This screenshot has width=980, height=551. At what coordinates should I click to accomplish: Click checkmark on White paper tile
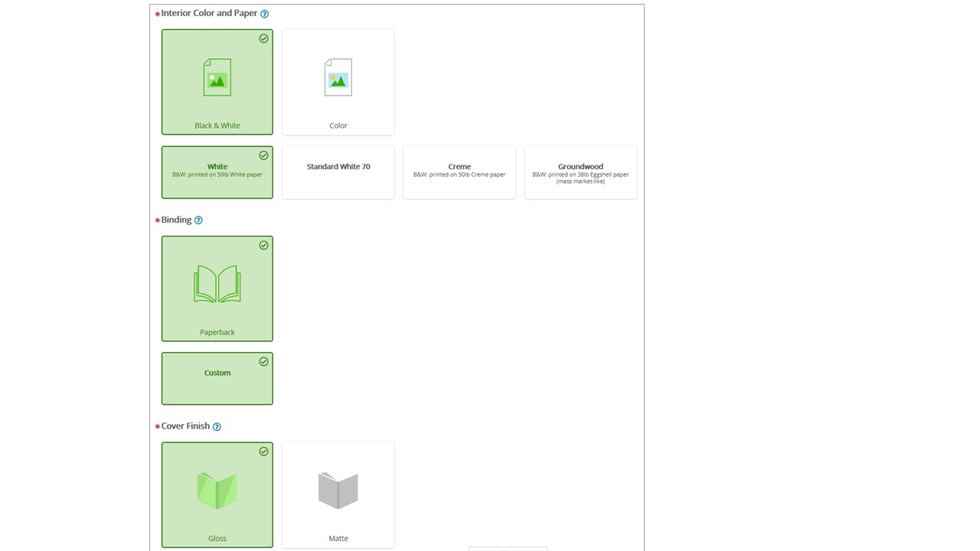pos(263,155)
